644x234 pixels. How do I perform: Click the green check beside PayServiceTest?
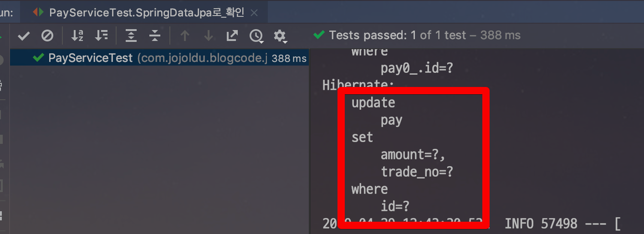click(39, 58)
